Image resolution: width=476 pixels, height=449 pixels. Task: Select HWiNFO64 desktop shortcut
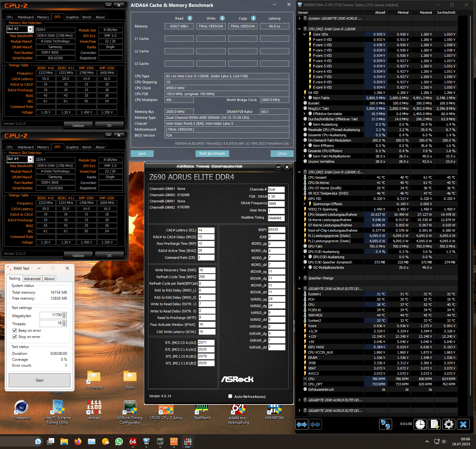click(x=275, y=412)
